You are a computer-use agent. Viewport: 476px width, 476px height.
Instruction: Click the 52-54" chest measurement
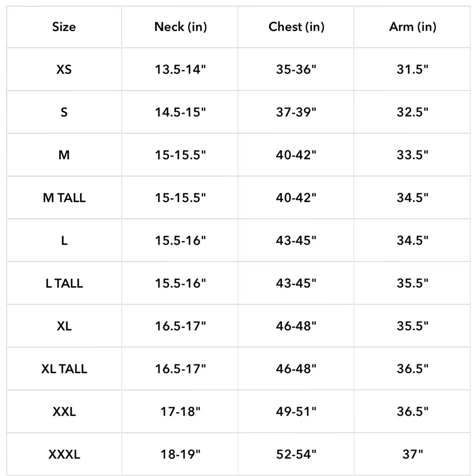tap(296, 454)
